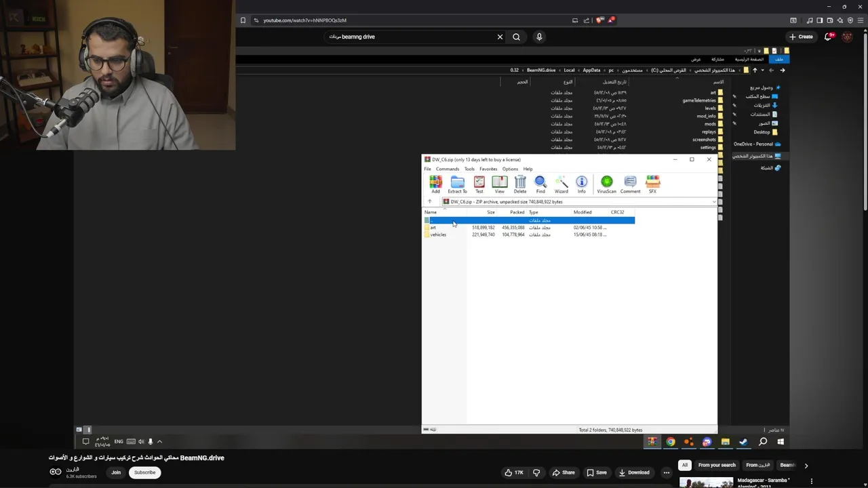This screenshot has width=868, height=488.
Task: Open the Tools menu in WinRAR
Action: click(x=469, y=169)
